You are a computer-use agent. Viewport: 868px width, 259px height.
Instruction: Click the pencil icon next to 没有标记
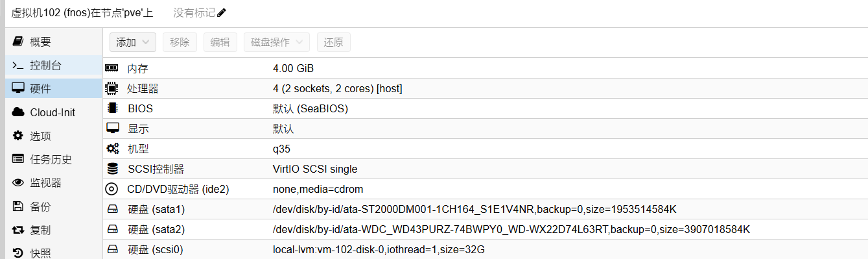point(222,13)
